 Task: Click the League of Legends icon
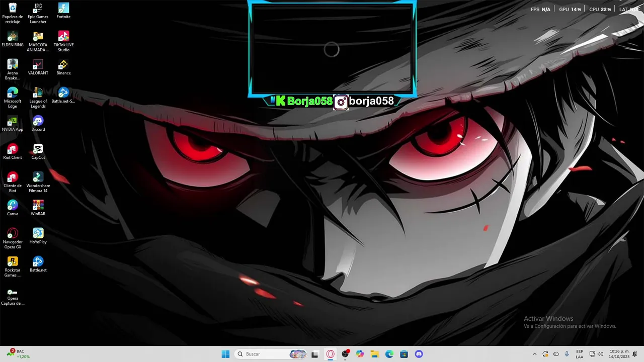[38, 98]
